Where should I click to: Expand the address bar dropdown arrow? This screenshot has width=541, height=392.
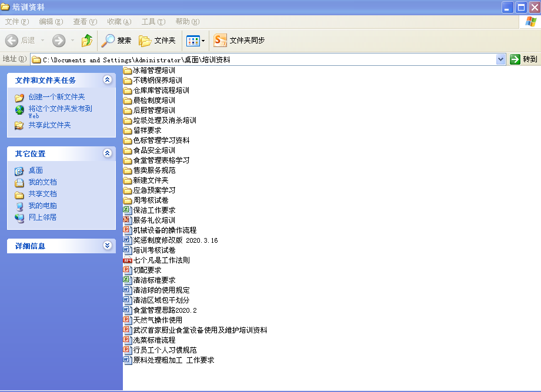point(500,59)
